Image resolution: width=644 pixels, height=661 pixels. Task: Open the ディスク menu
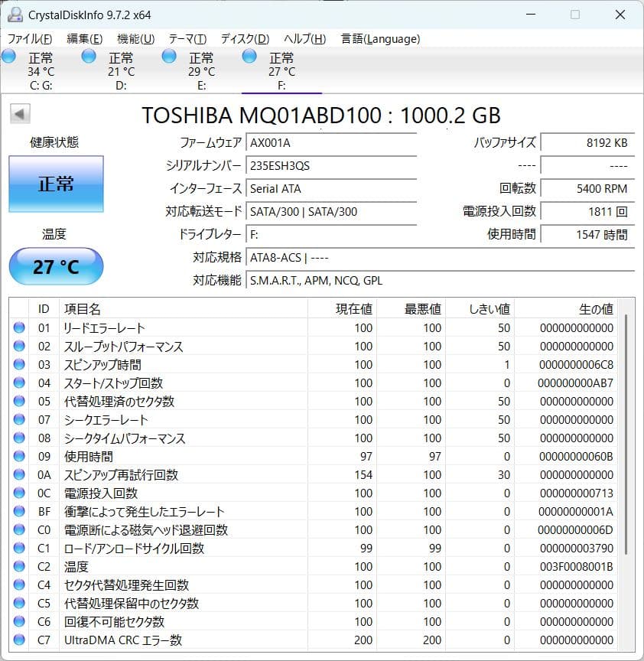pos(244,38)
